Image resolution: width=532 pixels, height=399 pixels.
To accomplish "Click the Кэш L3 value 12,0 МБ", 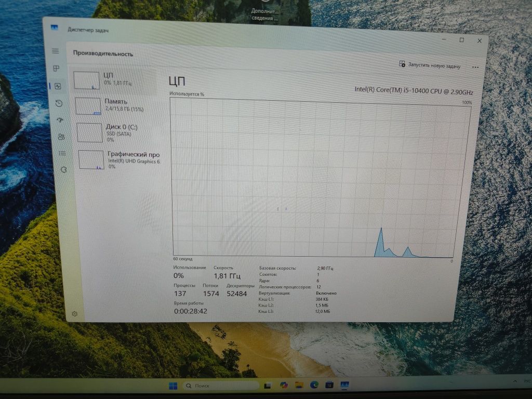I will pyautogui.click(x=322, y=312).
